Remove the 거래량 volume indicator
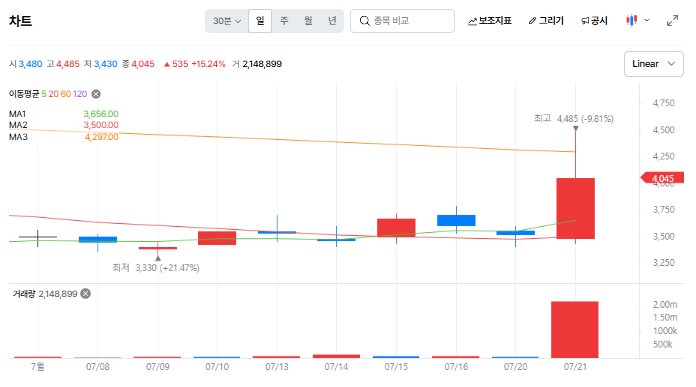 [86, 294]
